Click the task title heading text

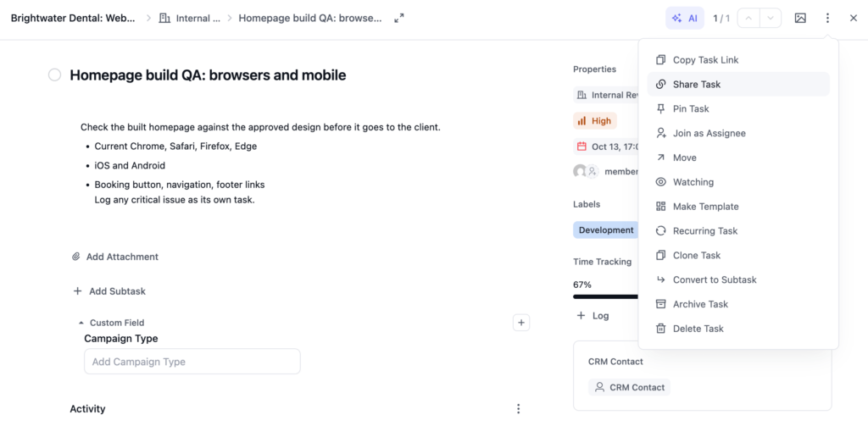[208, 75]
